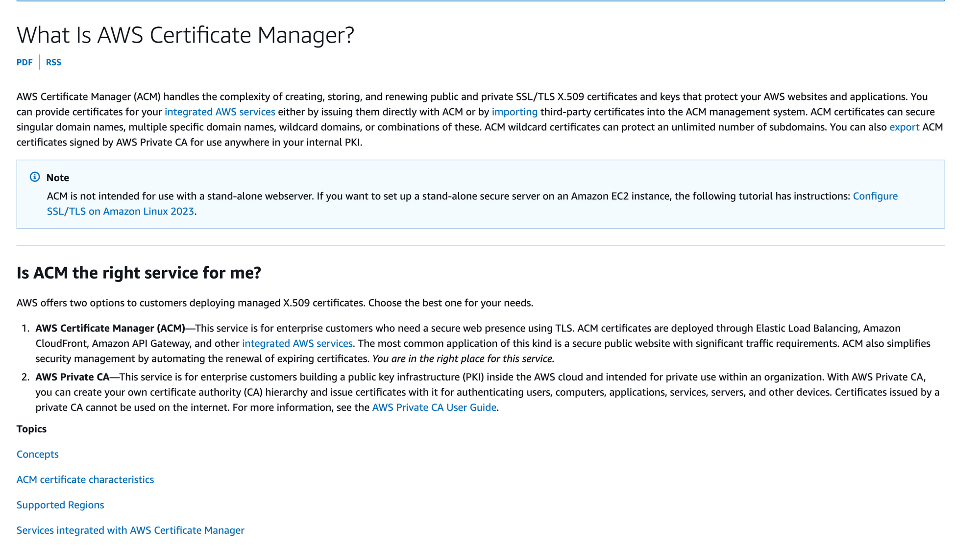Click 'integrated AWS services' link in first paragraph
This screenshot has width=980, height=548.
point(220,112)
